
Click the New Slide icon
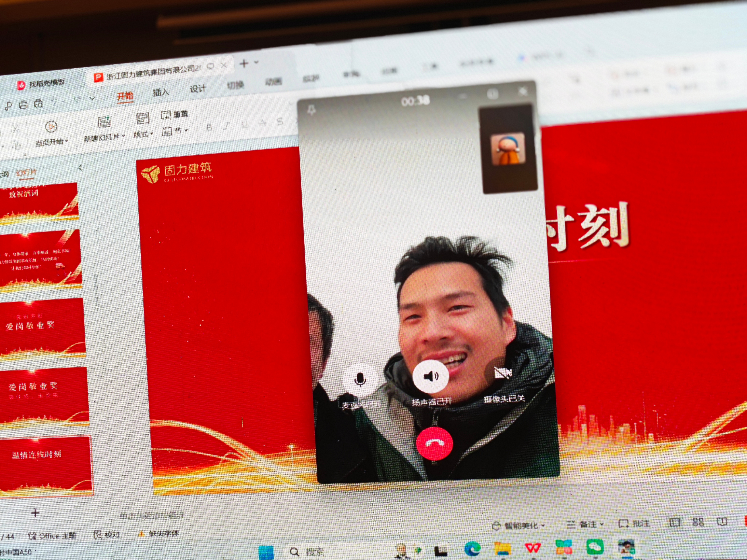click(x=104, y=122)
